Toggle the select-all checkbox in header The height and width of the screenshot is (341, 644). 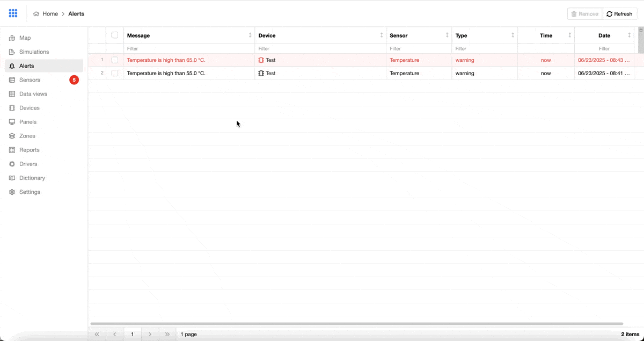point(115,35)
